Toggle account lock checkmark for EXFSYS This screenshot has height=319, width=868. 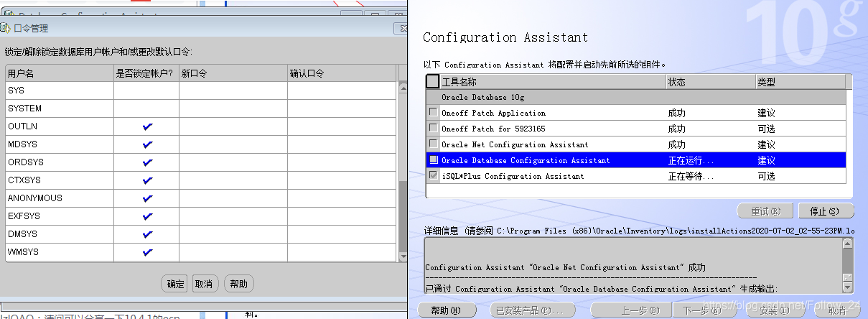coord(147,216)
